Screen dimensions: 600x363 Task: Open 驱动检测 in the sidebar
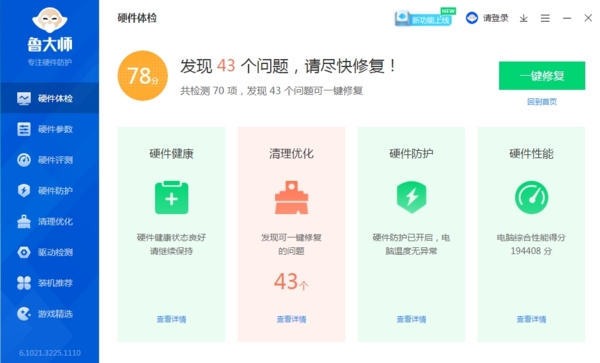pyautogui.click(x=49, y=252)
